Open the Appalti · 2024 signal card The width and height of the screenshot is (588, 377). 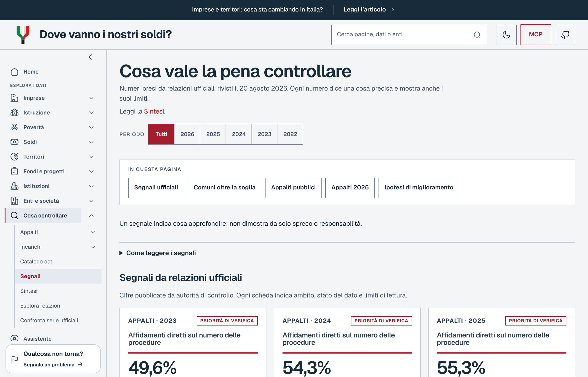click(x=347, y=342)
